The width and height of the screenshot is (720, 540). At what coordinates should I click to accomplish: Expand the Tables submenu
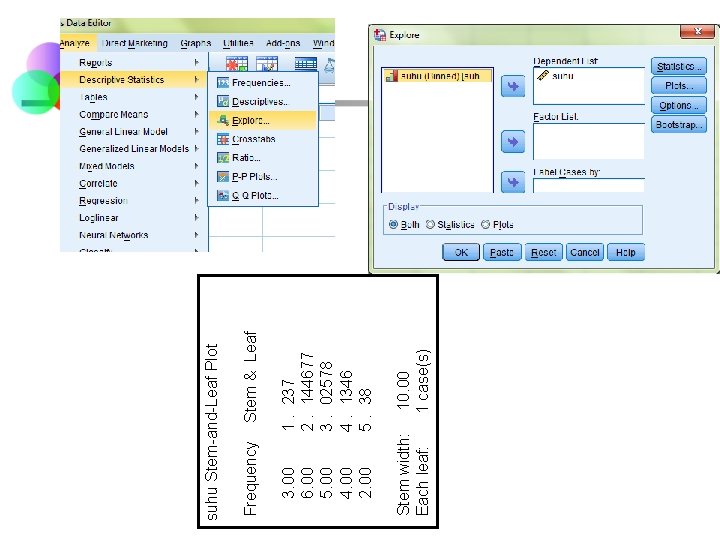click(x=134, y=97)
